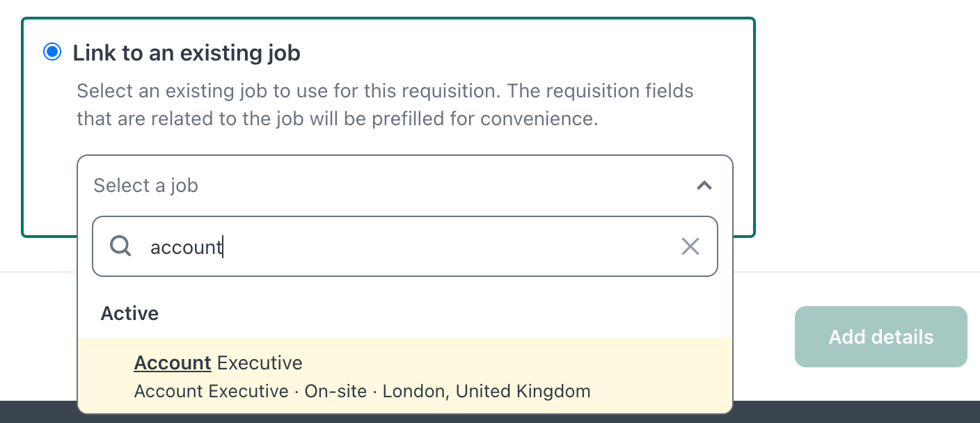Click the underlined 'Account' match in the result
This screenshot has width=980, height=423.
(173, 362)
